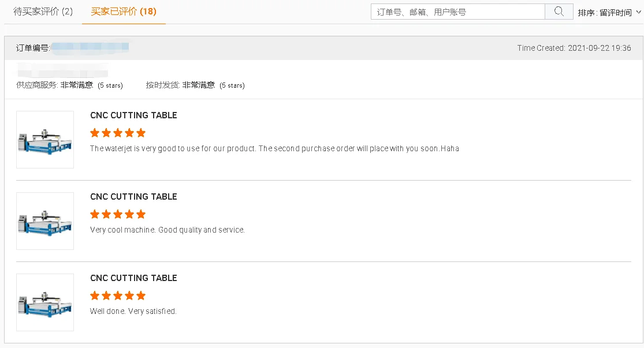Viewport: 644px width, 348px height.
Task: Click fifth star of first review
Action: 141,133
